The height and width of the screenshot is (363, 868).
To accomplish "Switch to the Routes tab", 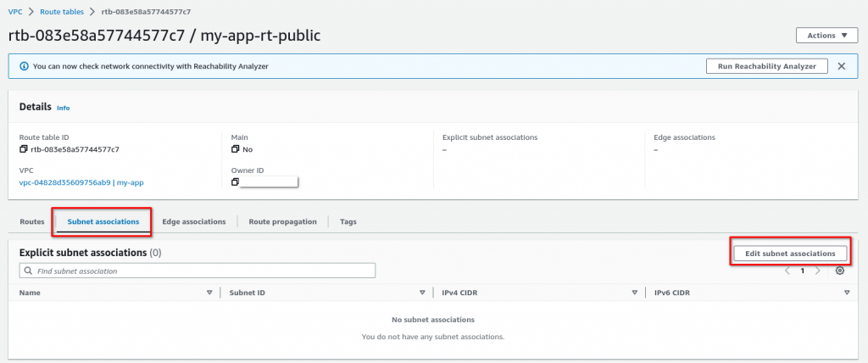I will point(32,221).
